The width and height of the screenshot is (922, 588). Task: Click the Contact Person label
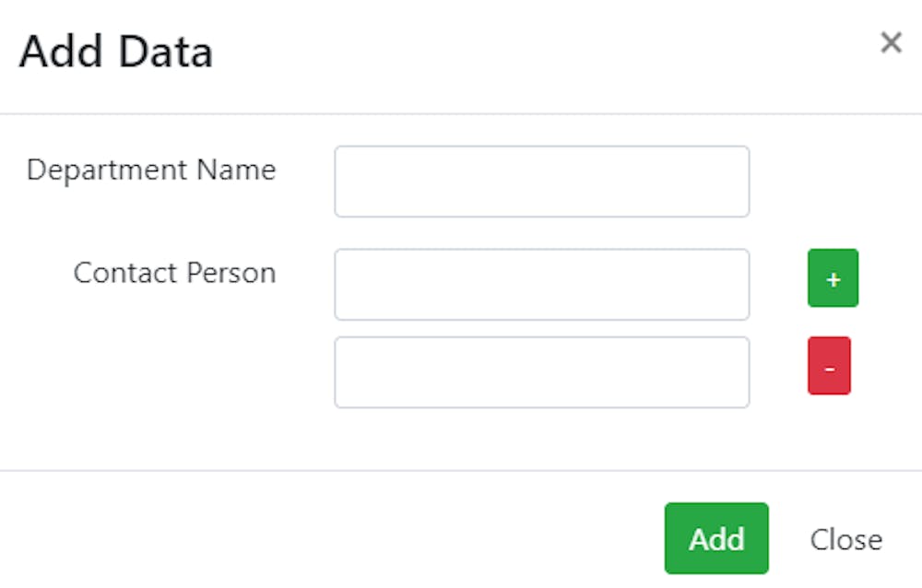click(174, 274)
